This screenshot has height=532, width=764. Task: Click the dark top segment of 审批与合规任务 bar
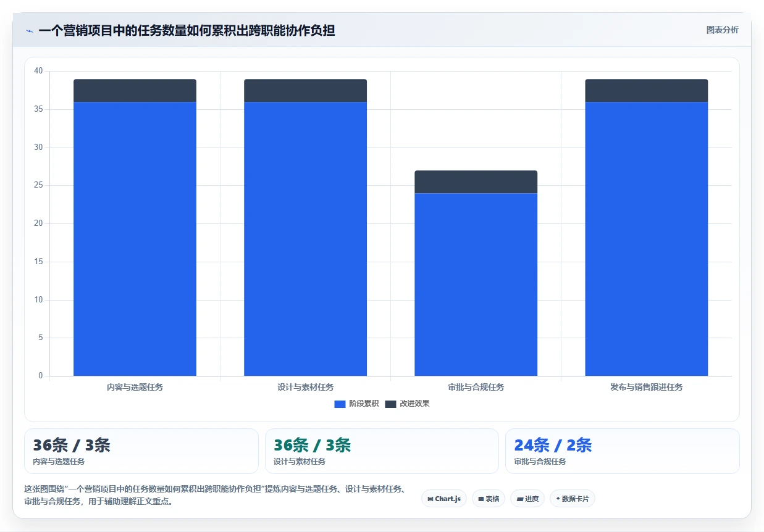[476, 182]
